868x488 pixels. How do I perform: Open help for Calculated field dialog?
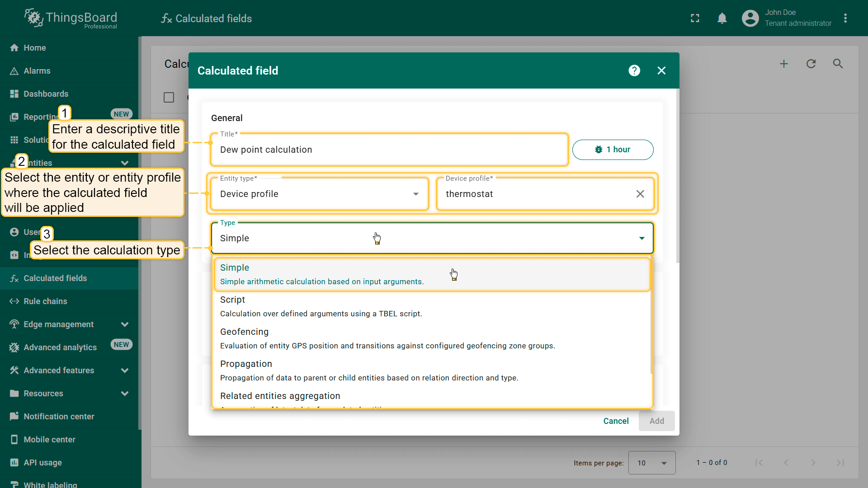click(x=634, y=70)
